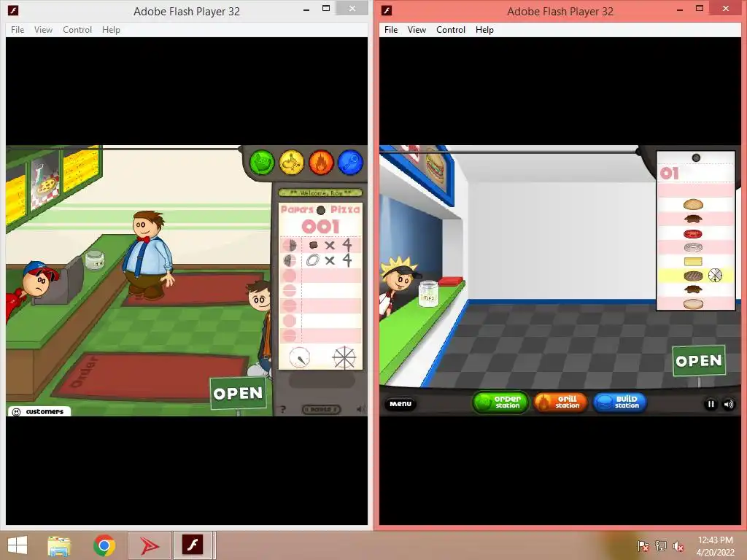
Task: Open the Windows Start button
Action: coord(18,545)
